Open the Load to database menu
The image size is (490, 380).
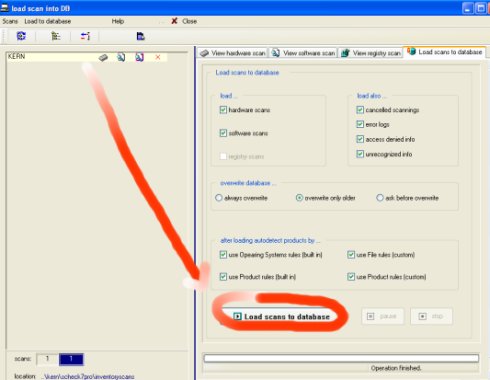pyautogui.click(x=47, y=21)
